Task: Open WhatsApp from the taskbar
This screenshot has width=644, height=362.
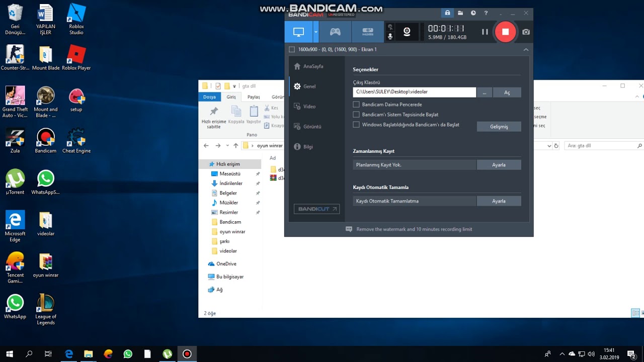Action: pyautogui.click(x=128, y=354)
